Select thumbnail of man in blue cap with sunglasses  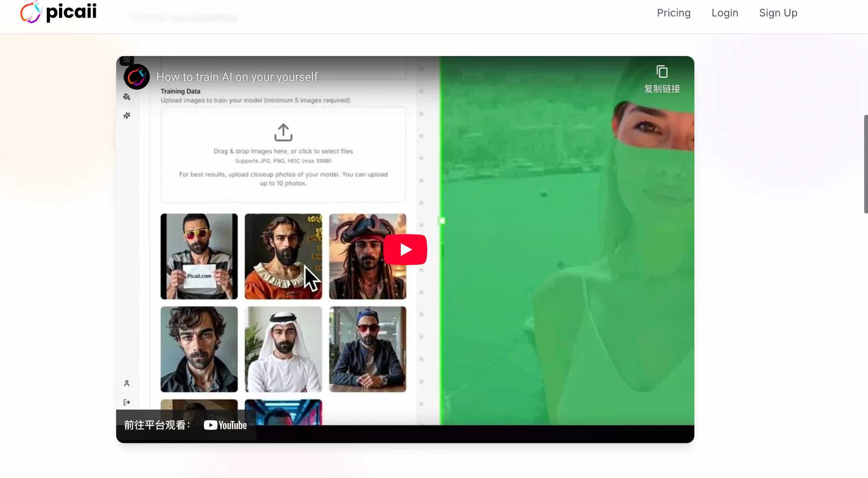(x=368, y=349)
